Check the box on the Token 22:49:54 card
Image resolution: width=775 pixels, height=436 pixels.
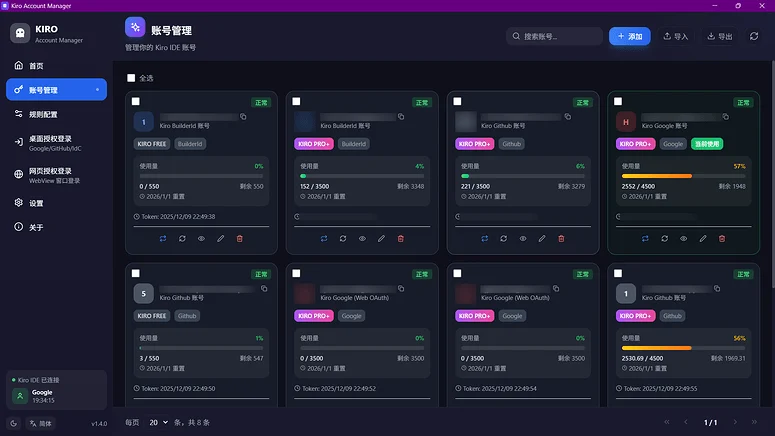click(x=457, y=273)
